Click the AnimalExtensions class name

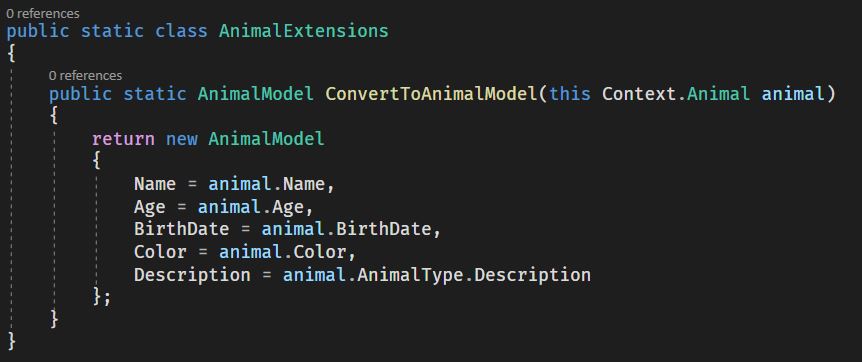(x=303, y=31)
